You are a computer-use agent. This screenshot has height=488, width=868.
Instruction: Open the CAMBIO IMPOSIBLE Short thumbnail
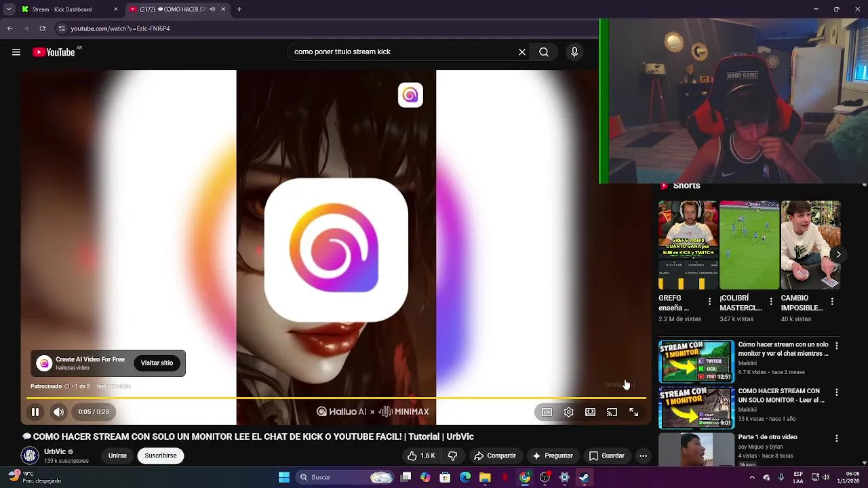click(810, 245)
